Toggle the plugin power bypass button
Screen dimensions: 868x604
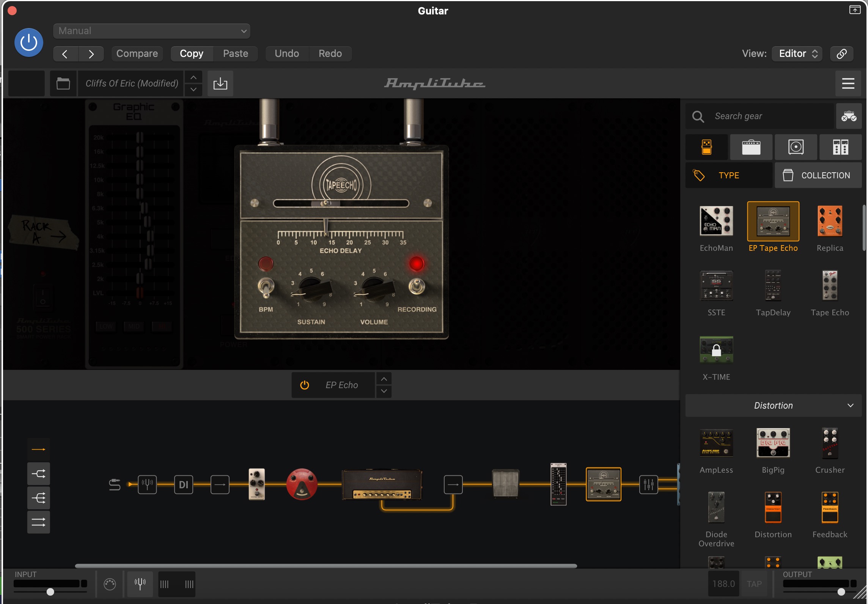[x=29, y=42]
